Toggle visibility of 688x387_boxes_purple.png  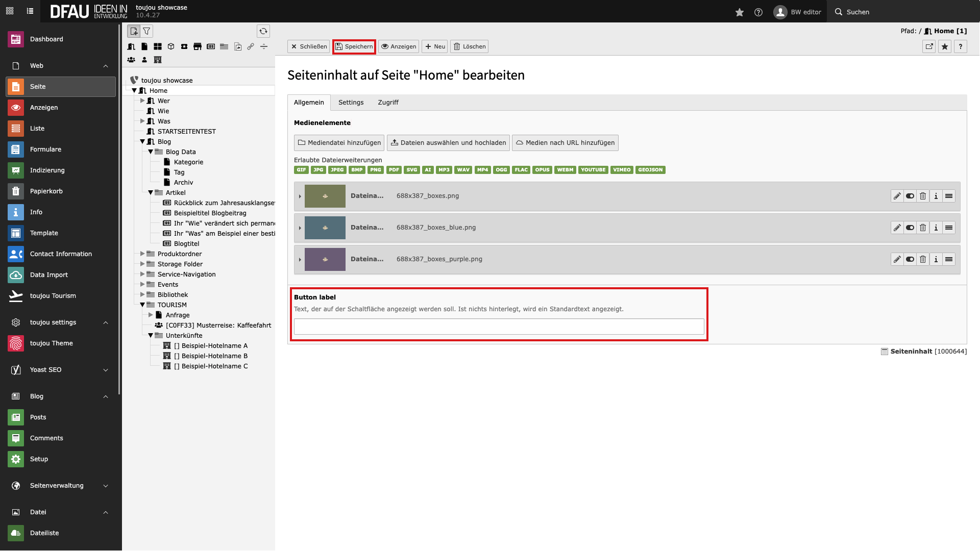(910, 259)
